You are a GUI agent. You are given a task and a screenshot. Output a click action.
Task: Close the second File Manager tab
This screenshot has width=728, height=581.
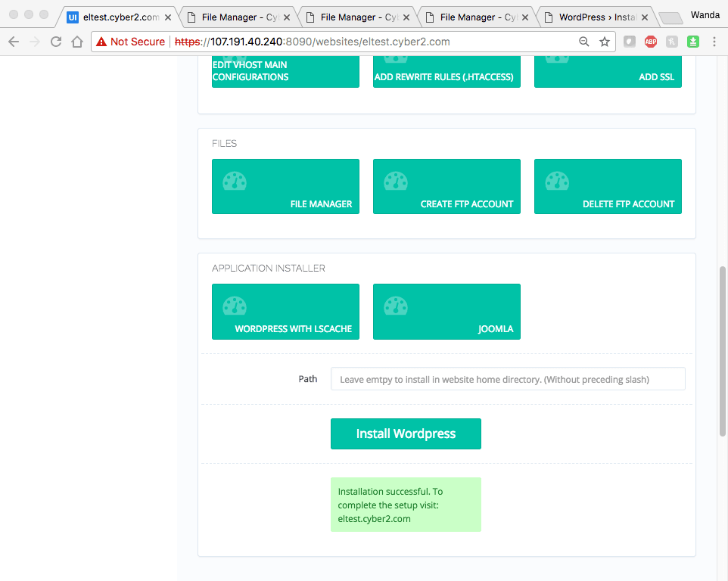coord(406,17)
